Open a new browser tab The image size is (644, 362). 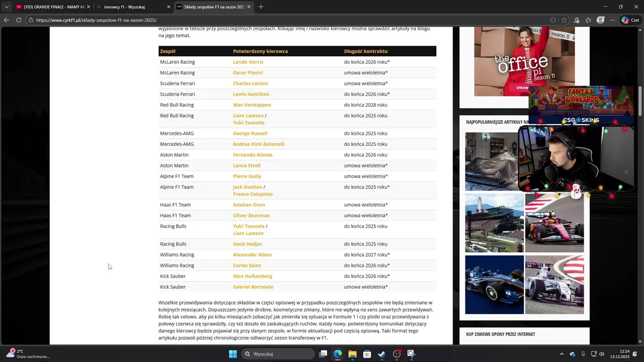pyautogui.click(x=261, y=7)
